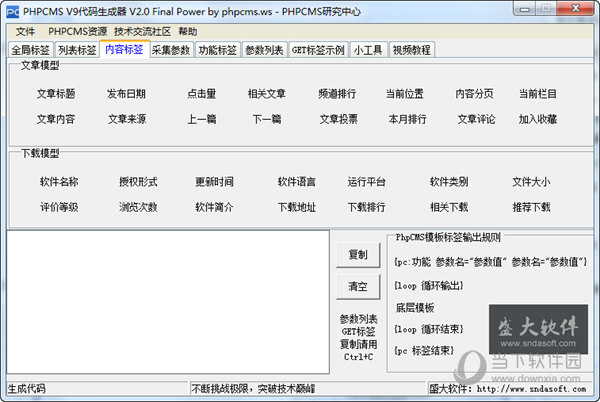Click the 文章投票 tag label
The width and height of the screenshot is (600, 402).
coord(339,119)
